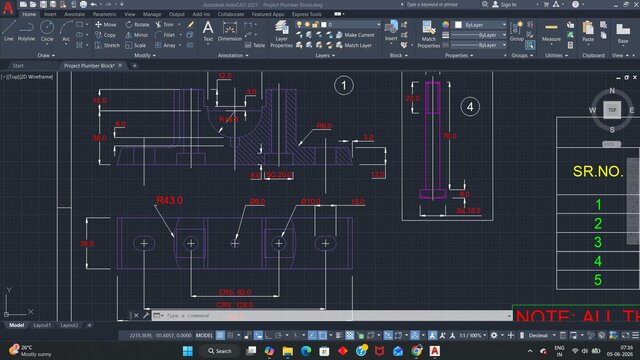Click the Mirror tool

pos(137,35)
